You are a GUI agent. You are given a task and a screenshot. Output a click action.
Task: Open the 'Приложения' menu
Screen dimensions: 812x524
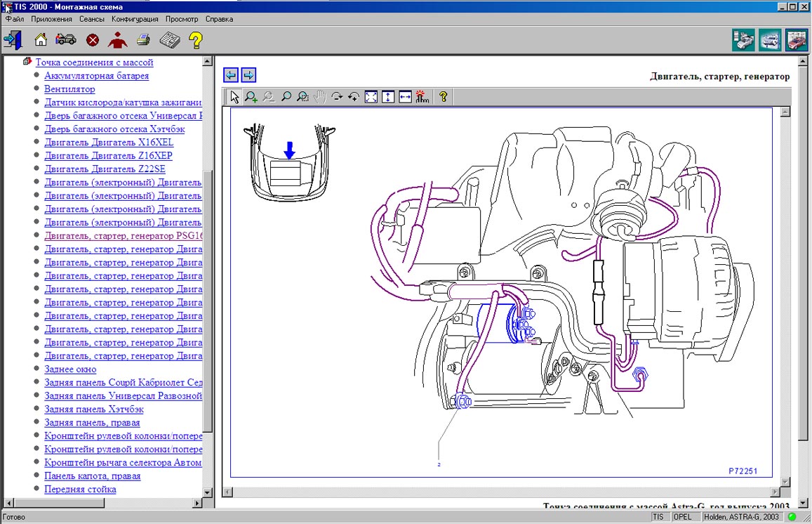[x=51, y=19]
